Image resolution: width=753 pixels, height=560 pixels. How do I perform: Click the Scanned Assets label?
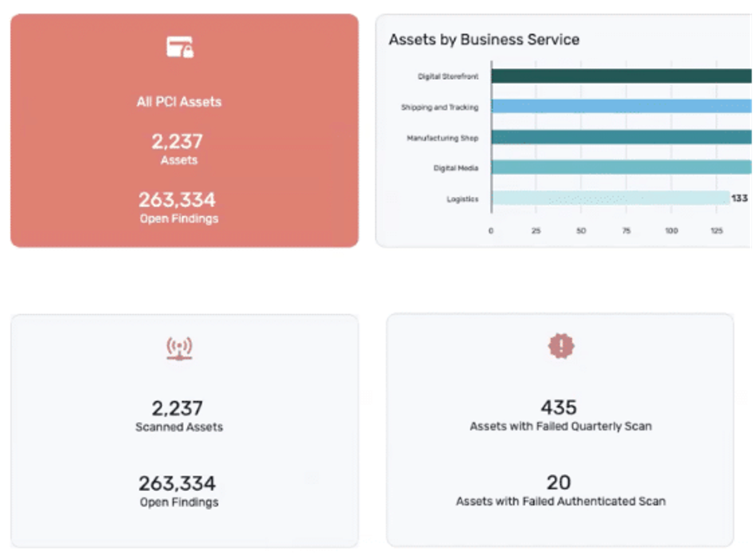179,427
